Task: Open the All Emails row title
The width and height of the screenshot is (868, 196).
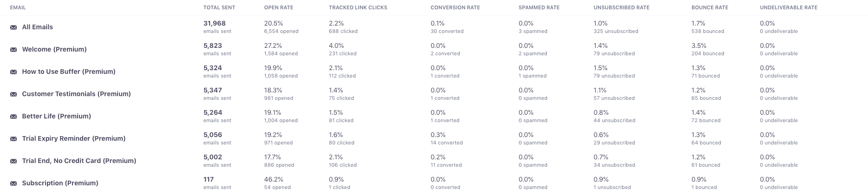Action: (x=38, y=27)
